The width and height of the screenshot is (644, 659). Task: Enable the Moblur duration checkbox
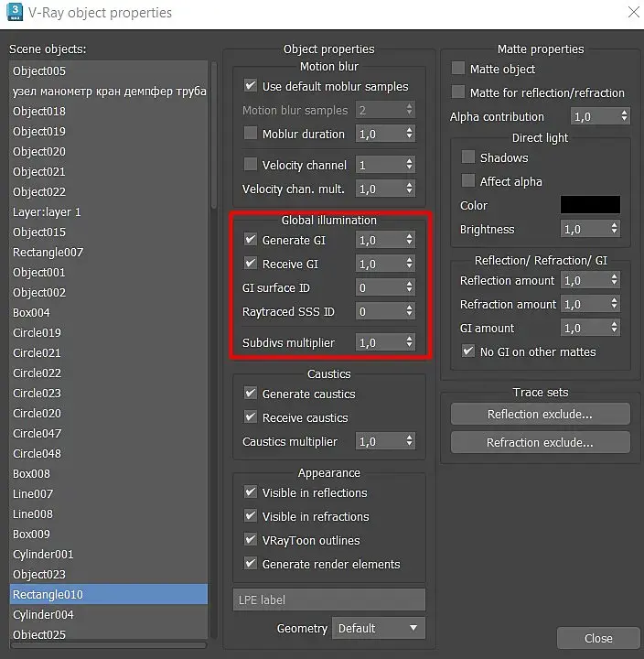click(251, 134)
